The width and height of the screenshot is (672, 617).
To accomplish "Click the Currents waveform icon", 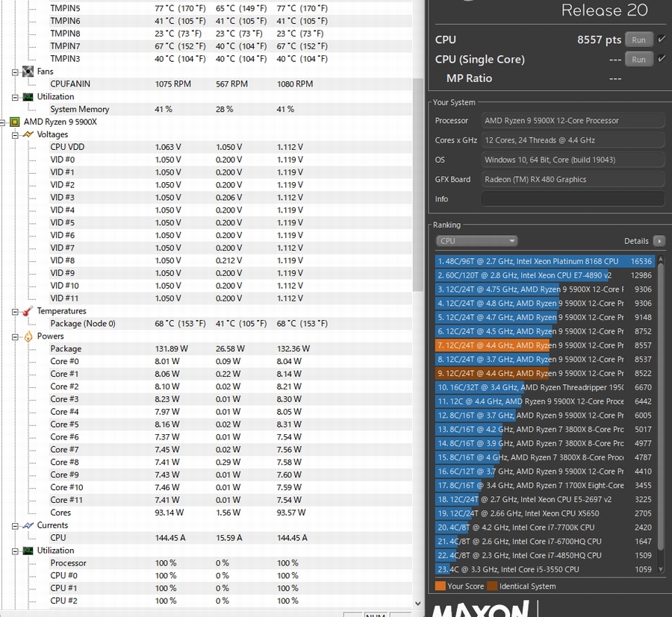I will tap(28, 525).
